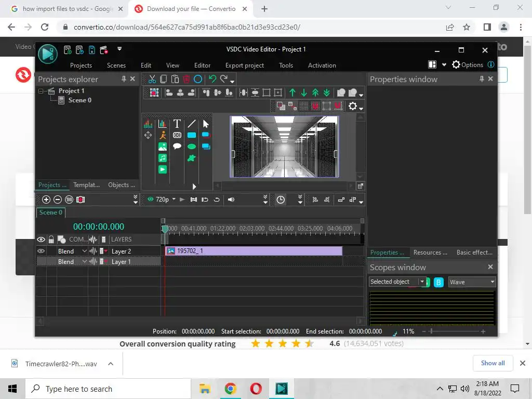Toggle the lock icon in layers header
The image size is (532, 399).
coord(51,240)
